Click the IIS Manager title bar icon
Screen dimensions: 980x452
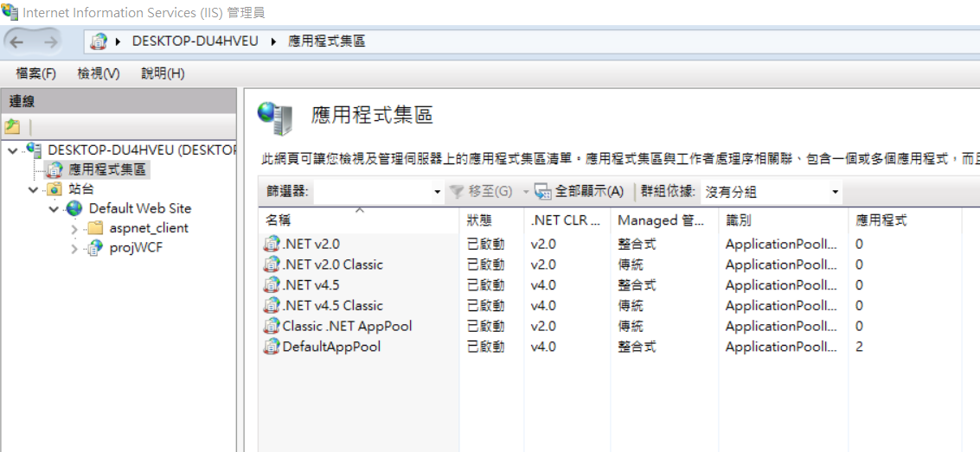pyautogui.click(x=10, y=11)
